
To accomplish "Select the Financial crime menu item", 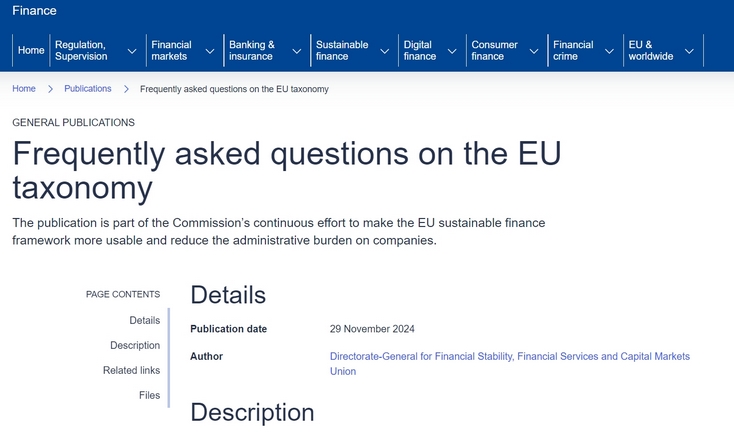I will pos(573,51).
